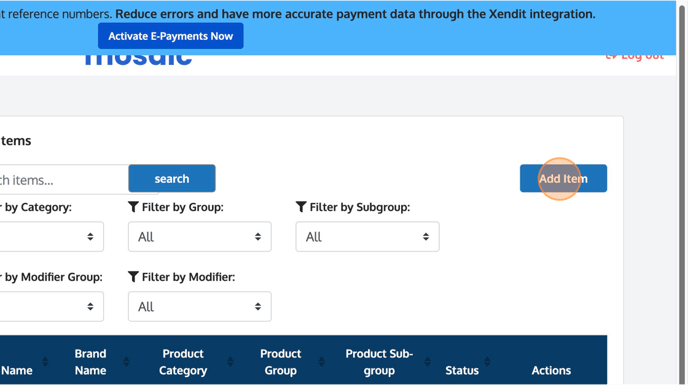
Task: Sort by Product Group column arrows
Action: point(322,362)
